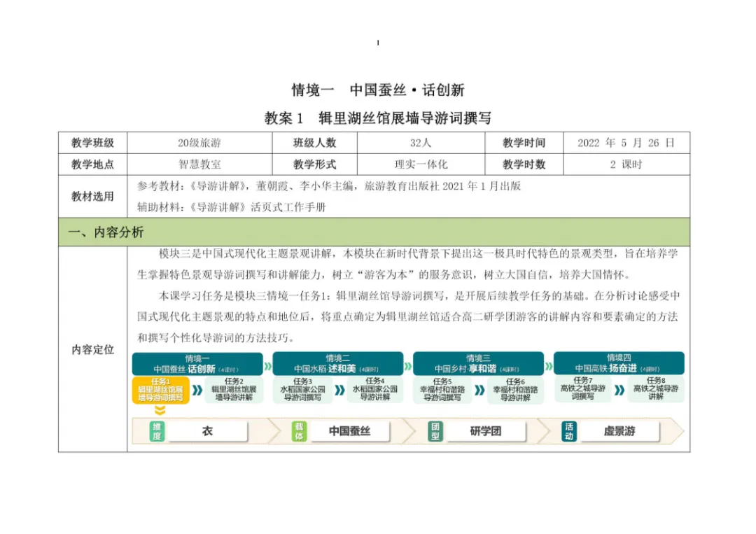756x534 pixels.
Task: Click the 虚景游 box in the bottom banner
Action: pyautogui.click(x=619, y=431)
